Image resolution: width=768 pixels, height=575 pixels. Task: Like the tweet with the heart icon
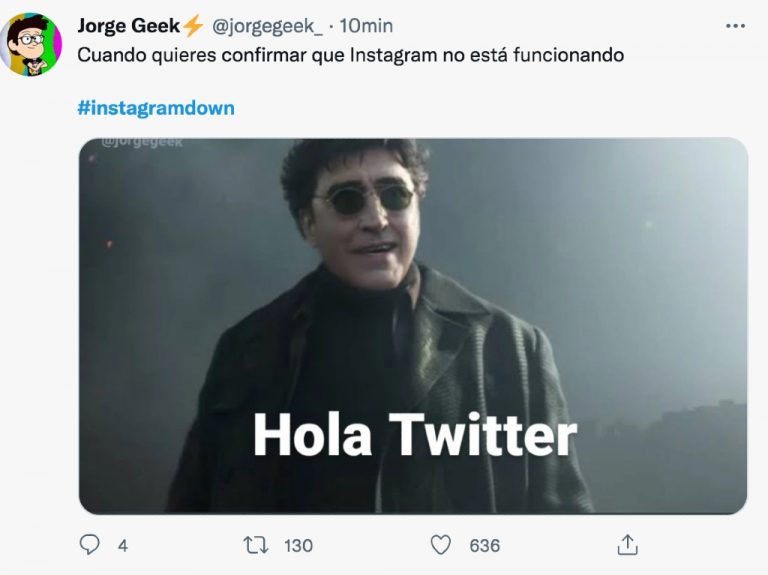(x=440, y=545)
